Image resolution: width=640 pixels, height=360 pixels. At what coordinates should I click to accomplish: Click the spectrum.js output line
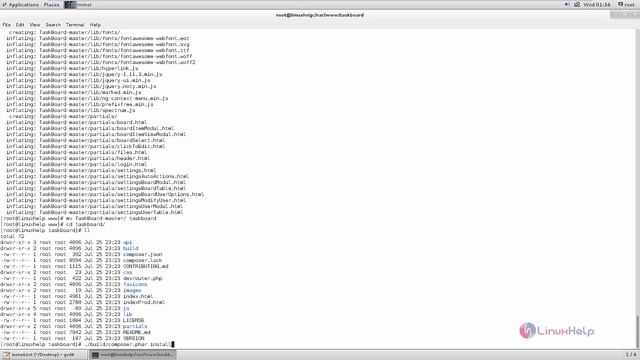click(x=70, y=110)
